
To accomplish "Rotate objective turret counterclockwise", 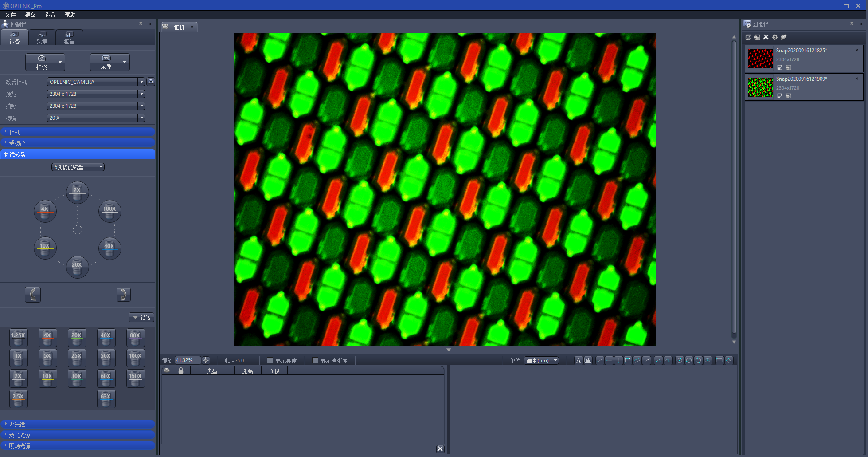I will coord(33,295).
